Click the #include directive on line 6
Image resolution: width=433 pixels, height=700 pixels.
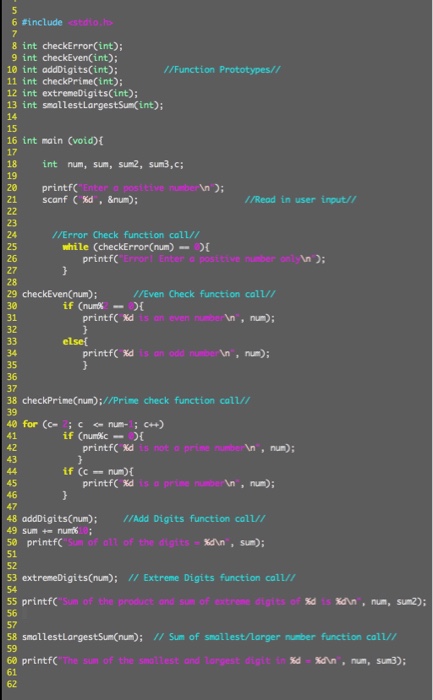pyautogui.click(x=67, y=22)
